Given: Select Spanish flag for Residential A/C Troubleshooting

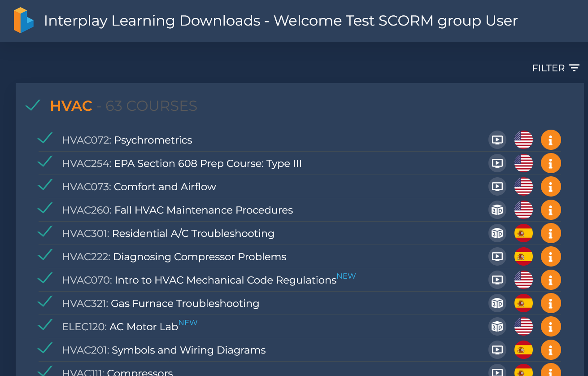Looking at the screenshot, I should [523, 233].
